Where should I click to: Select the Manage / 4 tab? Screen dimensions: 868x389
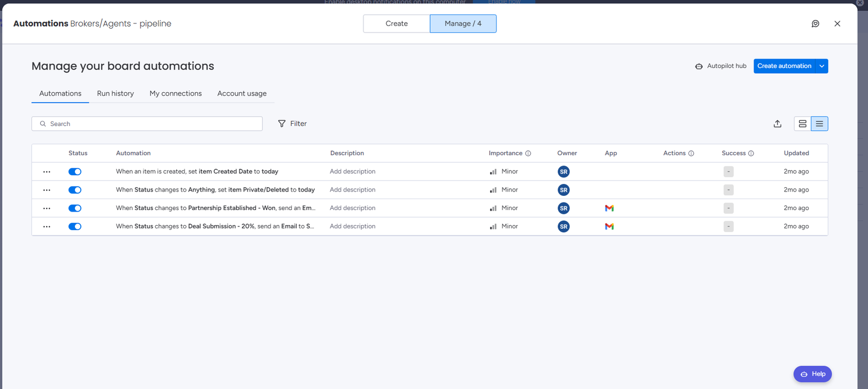click(463, 24)
